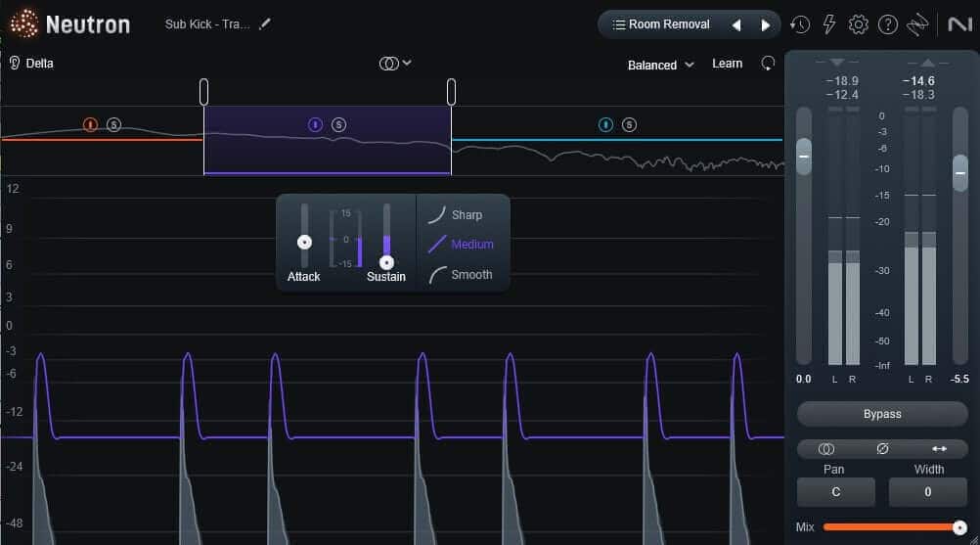Click the swap channels arrows icon

coord(939,449)
